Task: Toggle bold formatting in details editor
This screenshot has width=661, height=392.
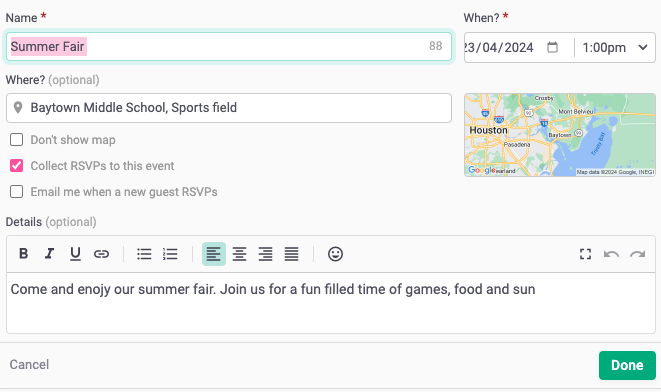Action: pyautogui.click(x=24, y=254)
